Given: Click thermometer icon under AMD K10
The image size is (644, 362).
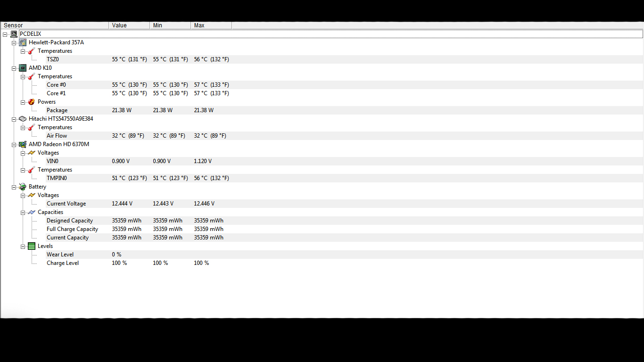Looking at the screenshot, I should [32, 76].
